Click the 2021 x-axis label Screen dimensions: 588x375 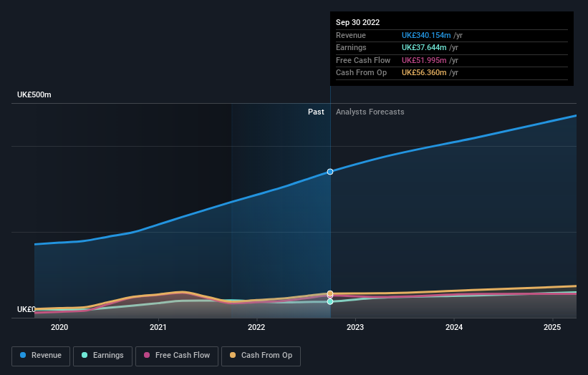pos(158,327)
